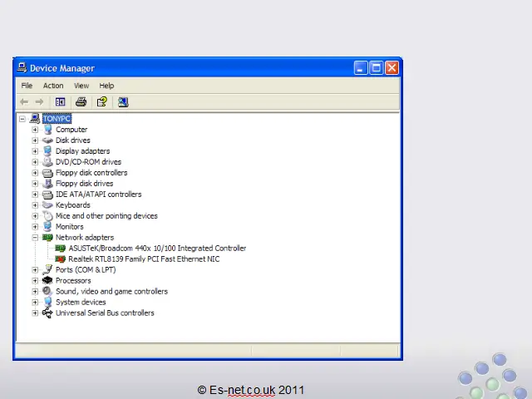The width and height of the screenshot is (532, 399).
Task: Expand the Floppy disk controllers node
Action: coord(35,173)
